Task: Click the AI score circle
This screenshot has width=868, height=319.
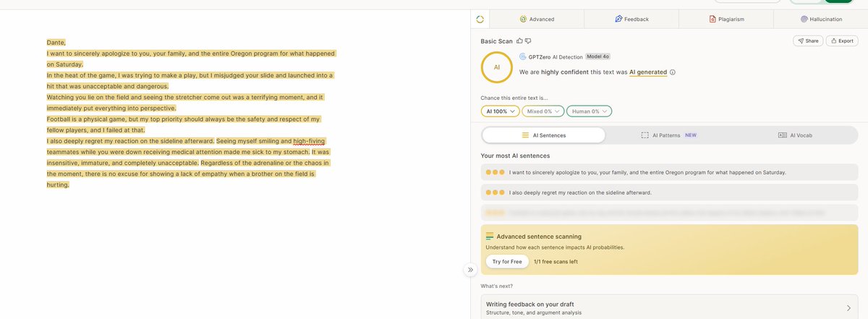Action: (497, 67)
